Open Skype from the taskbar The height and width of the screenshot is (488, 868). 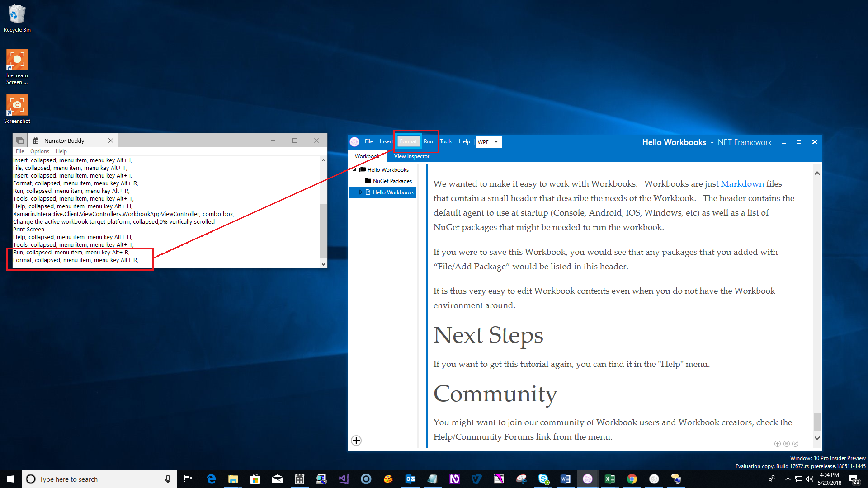pyautogui.click(x=543, y=479)
